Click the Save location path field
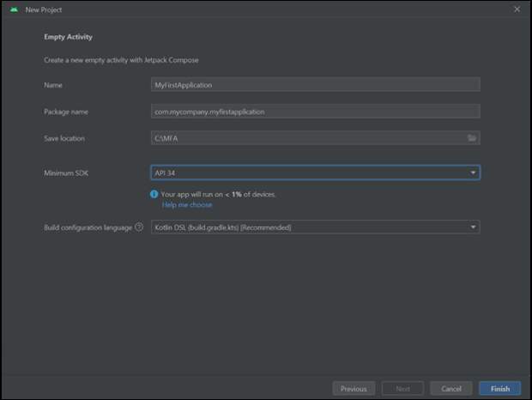The width and height of the screenshot is (532, 400). coord(315,138)
